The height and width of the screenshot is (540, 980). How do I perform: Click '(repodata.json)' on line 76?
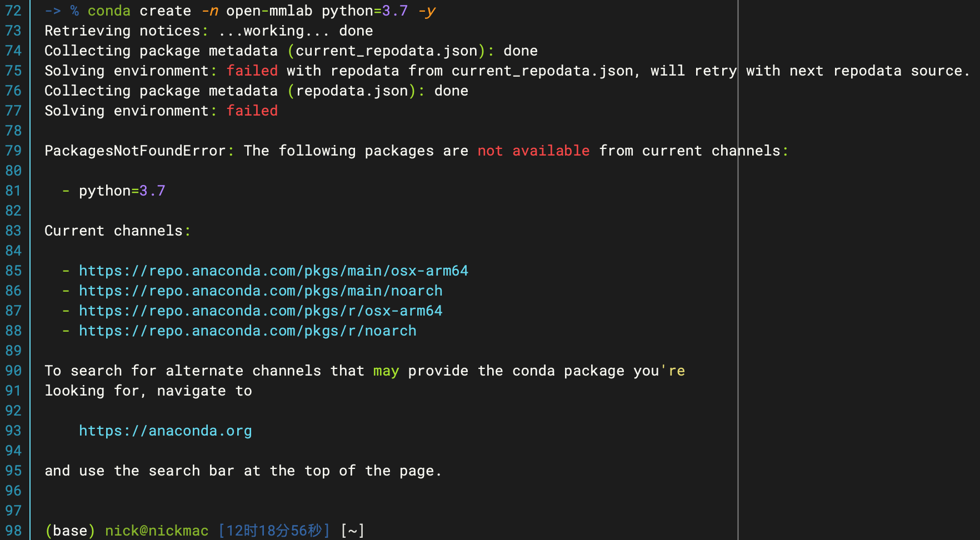(352, 91)
